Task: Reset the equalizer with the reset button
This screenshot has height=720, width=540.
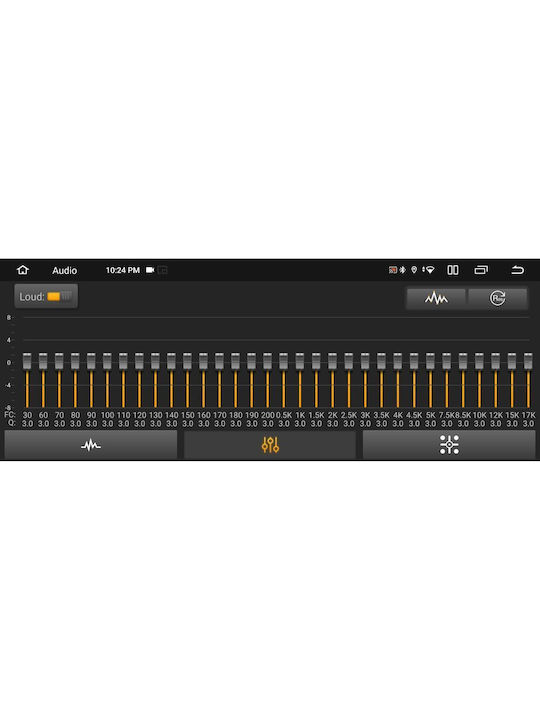Action: click(497, 298)
